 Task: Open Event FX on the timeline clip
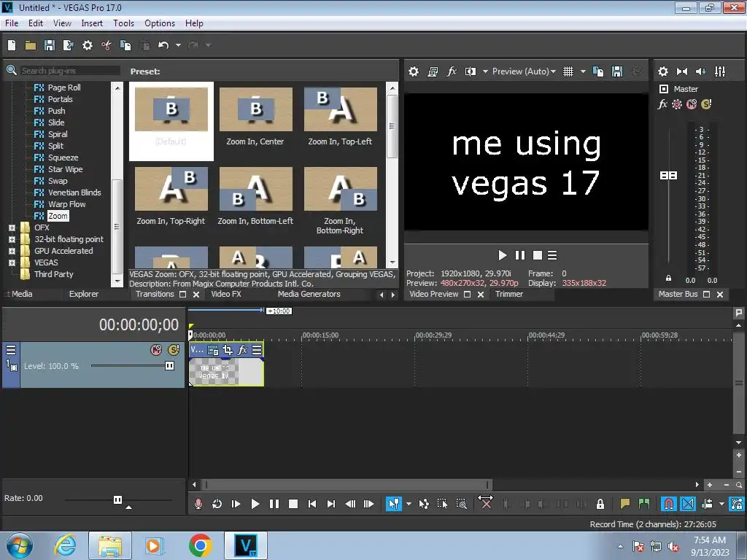pos(242,350)
